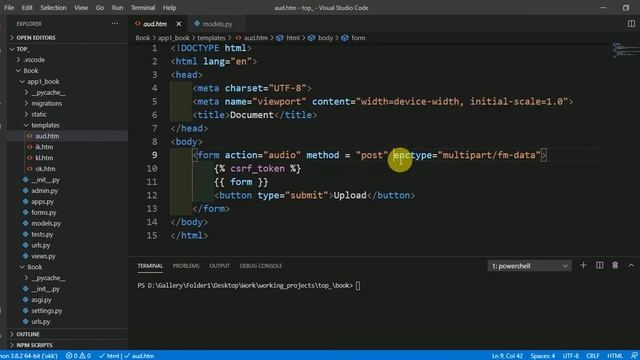Change indentation via Spaces: 4
Viewport: 640px width, 360px height.
click(543, 356)
